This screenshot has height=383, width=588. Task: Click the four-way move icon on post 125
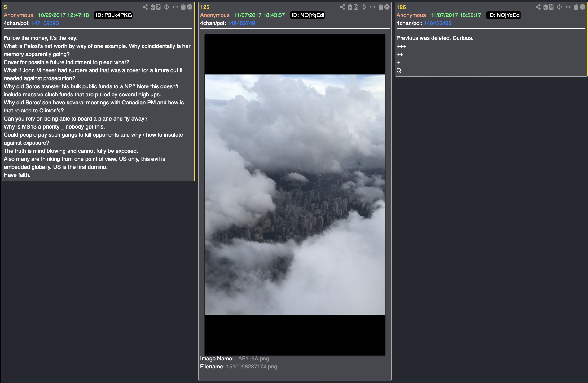click(364, 7)
